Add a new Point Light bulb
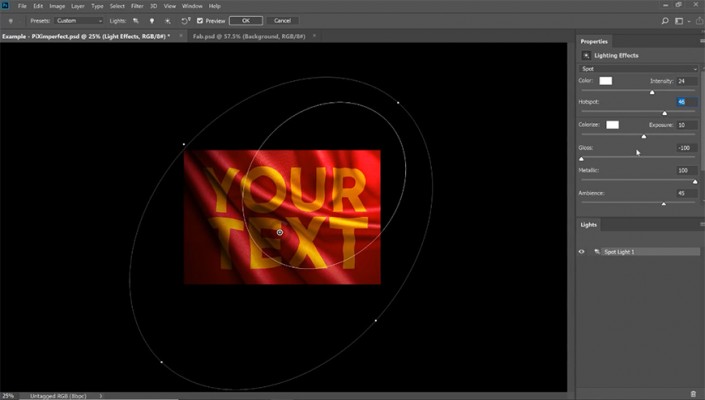 [152, 21]
